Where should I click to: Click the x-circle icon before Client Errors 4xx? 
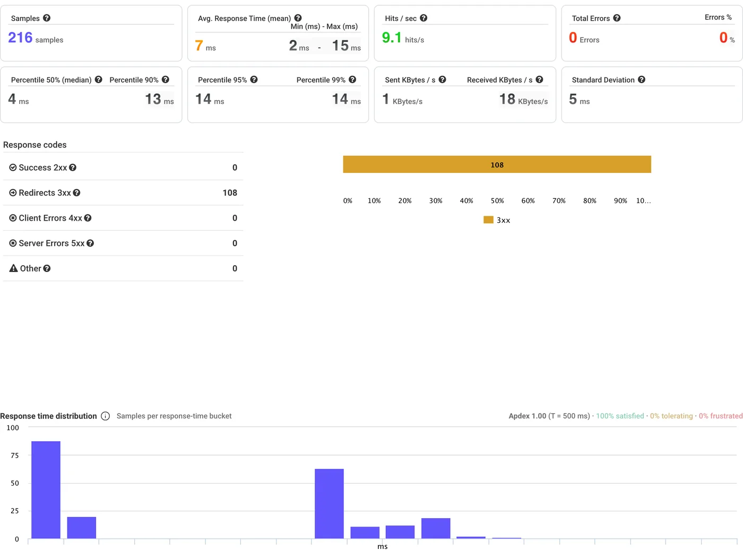point(13,218)
